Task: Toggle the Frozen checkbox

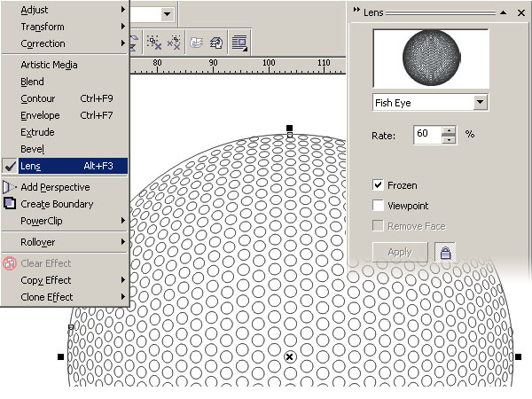Action: click(x=378, y=185)
